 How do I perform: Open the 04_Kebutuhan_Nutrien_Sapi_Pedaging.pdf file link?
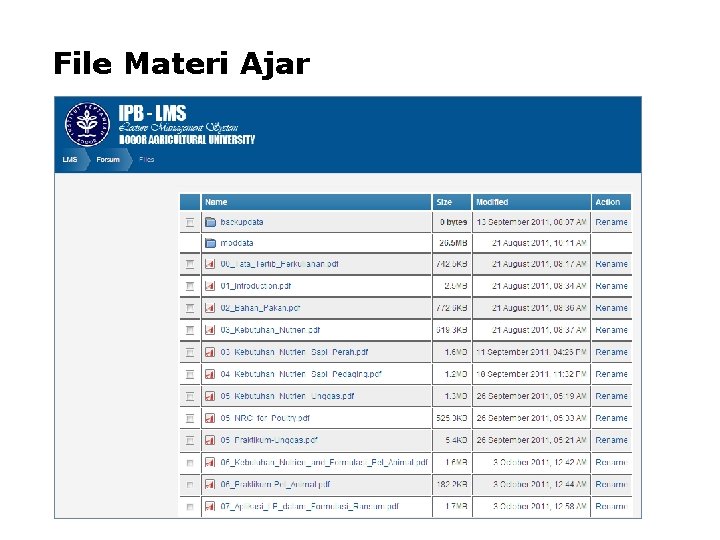[301, 374]
